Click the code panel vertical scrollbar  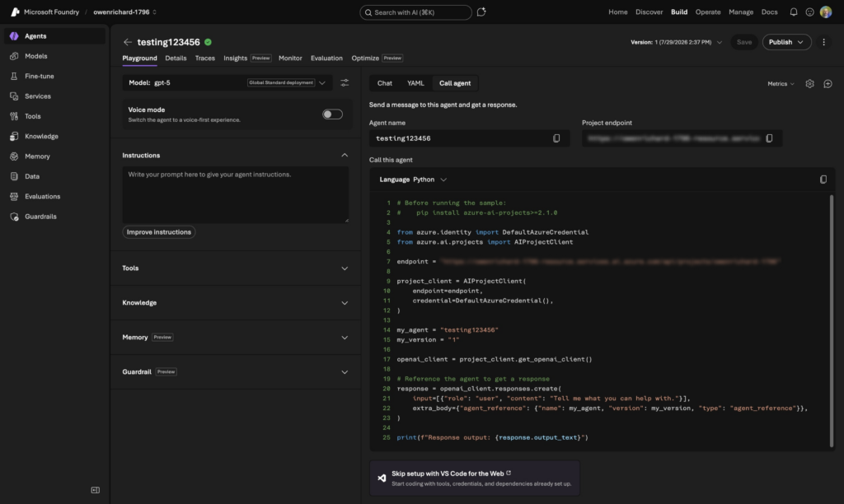click(831, 320)
